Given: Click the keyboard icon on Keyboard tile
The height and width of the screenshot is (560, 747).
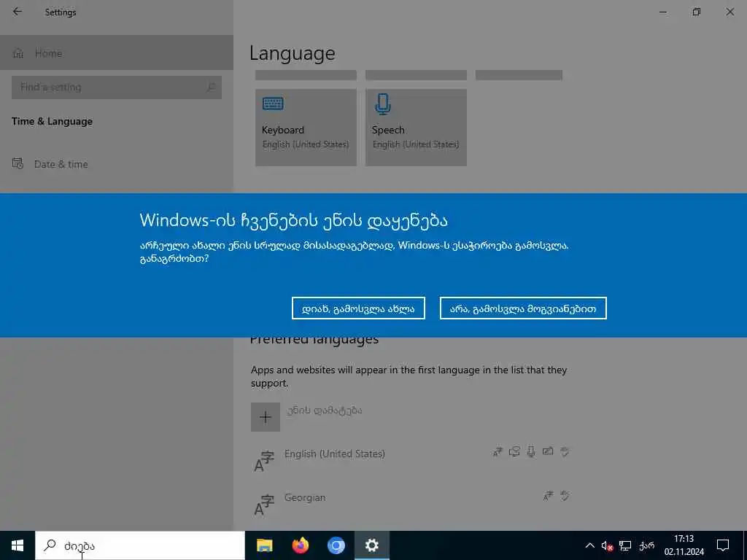Looking at the screenshot, I should [273, 104].
